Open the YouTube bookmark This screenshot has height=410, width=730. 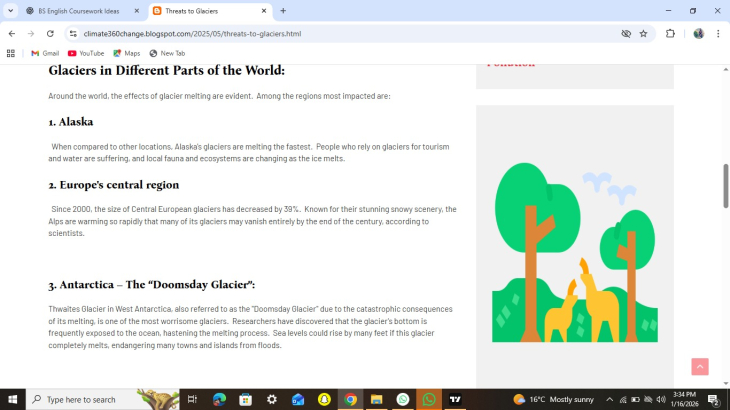tap(86, 53)
